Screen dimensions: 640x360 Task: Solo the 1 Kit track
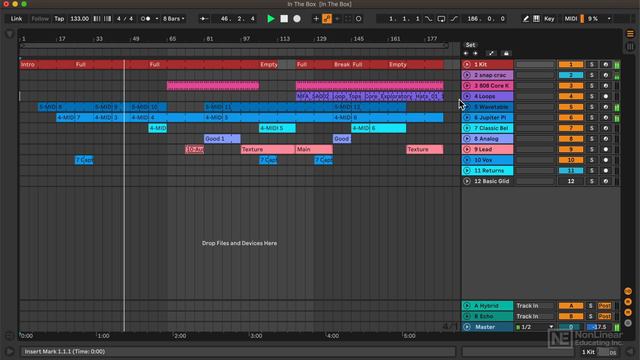click(x=591, y=64)
